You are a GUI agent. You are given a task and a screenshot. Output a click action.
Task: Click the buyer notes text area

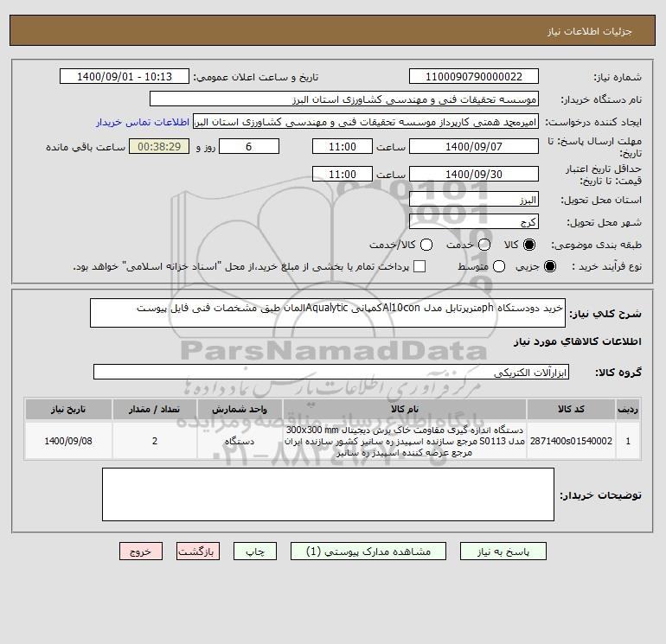(328, 494)
